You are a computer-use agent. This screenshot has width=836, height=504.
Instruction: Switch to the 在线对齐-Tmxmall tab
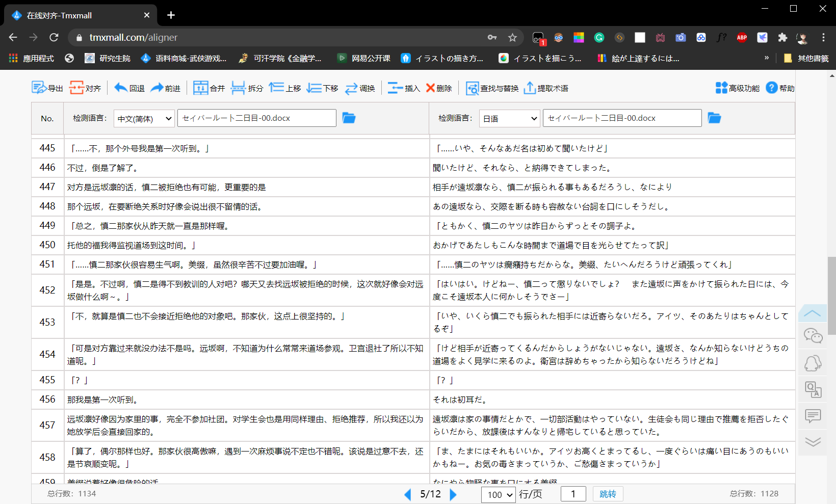pos(81,15)
